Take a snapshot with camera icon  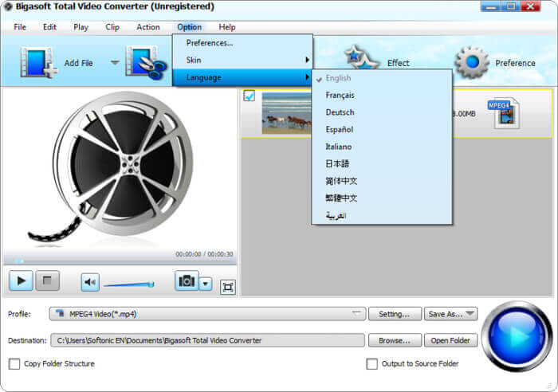pyautogui.click(x=187, y=281)
